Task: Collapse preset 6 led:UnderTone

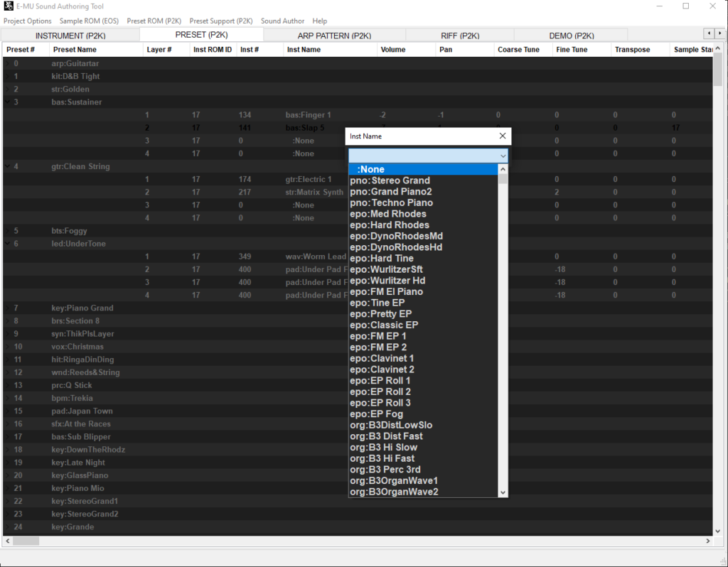Action: (x=7, y=244)
